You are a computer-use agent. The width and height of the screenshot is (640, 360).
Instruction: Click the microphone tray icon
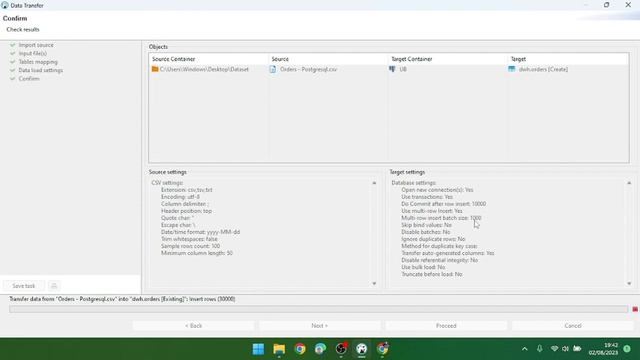coord(540,349)
